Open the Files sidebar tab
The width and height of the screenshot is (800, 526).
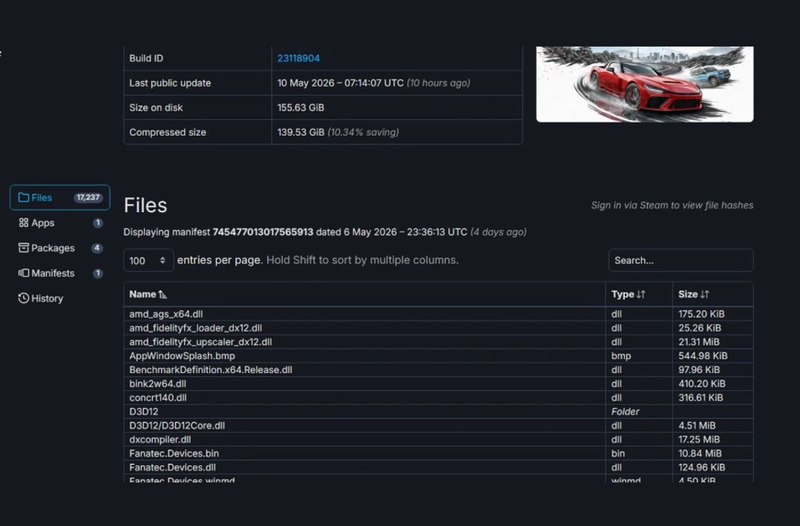(60, 197)
